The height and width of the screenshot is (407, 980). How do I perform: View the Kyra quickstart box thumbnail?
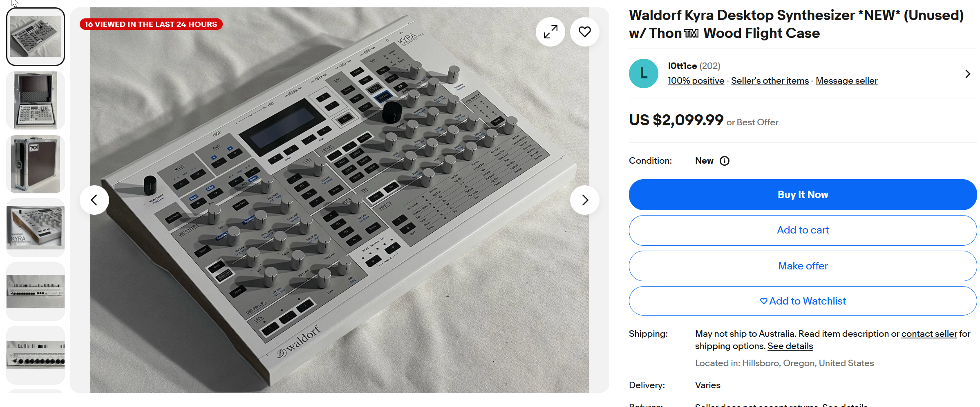point(36,228)
